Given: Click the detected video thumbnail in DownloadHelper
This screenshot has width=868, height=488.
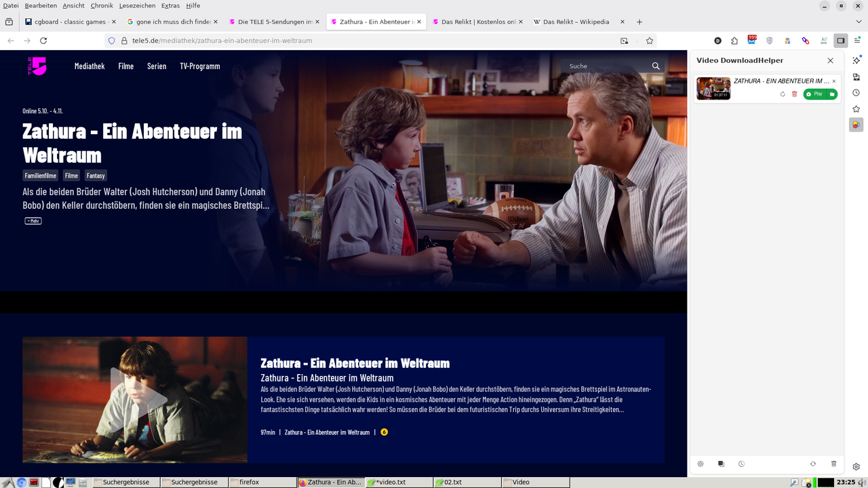Looking at the screenshot, I should [x=713, y=88].
